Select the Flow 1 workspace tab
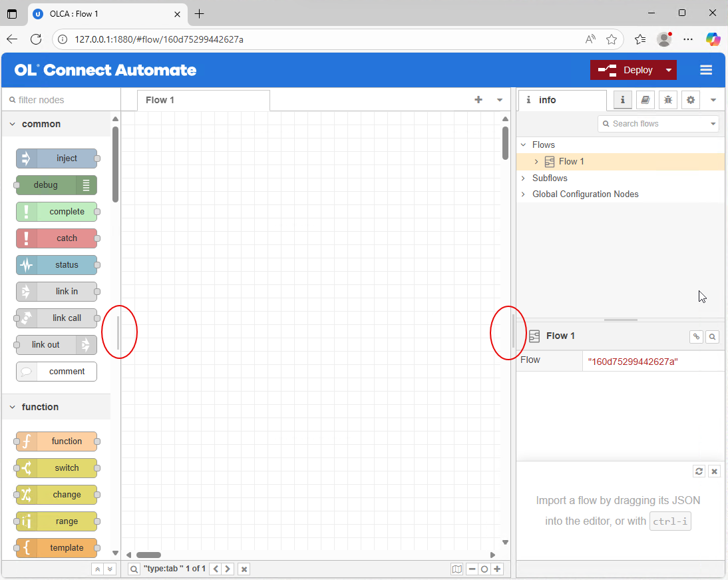 pos(160,100)
